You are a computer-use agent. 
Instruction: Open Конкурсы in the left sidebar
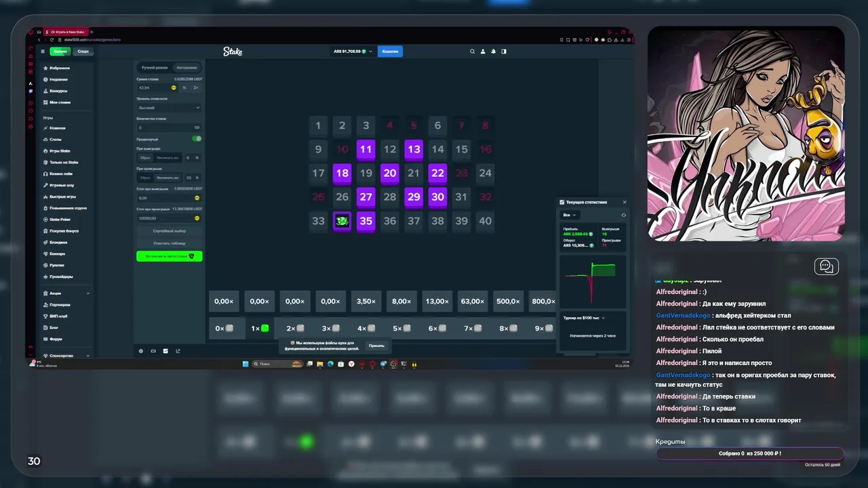[58, 91]
